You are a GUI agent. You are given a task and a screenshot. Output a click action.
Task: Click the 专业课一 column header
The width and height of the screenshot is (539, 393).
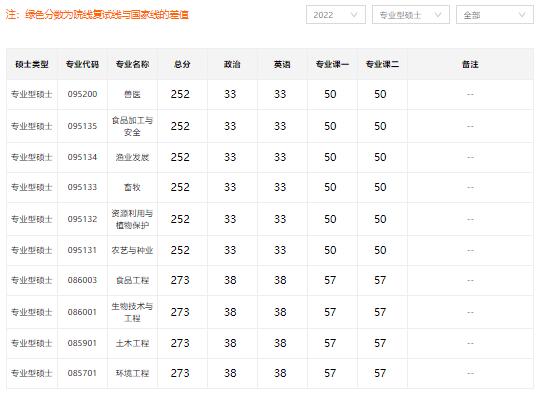pos(332,64)
